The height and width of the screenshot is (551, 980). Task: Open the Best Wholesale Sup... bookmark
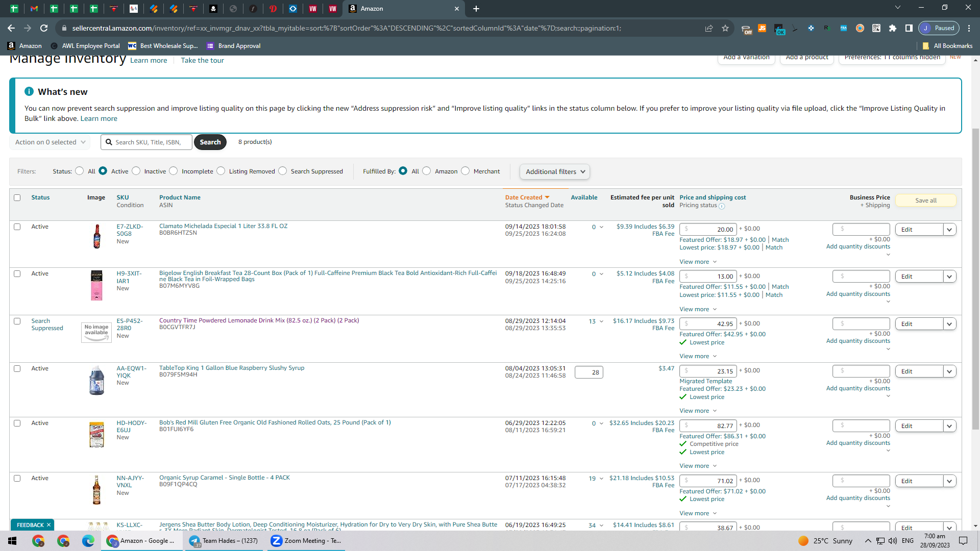pos(163,46)
